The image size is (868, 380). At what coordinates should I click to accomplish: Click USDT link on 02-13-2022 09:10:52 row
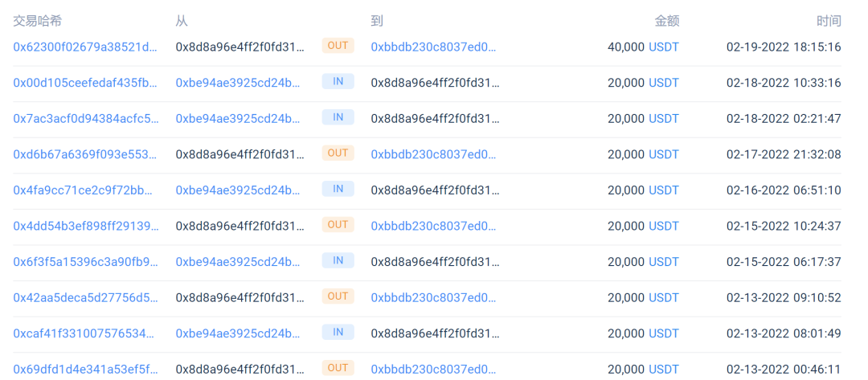(664, 297)
